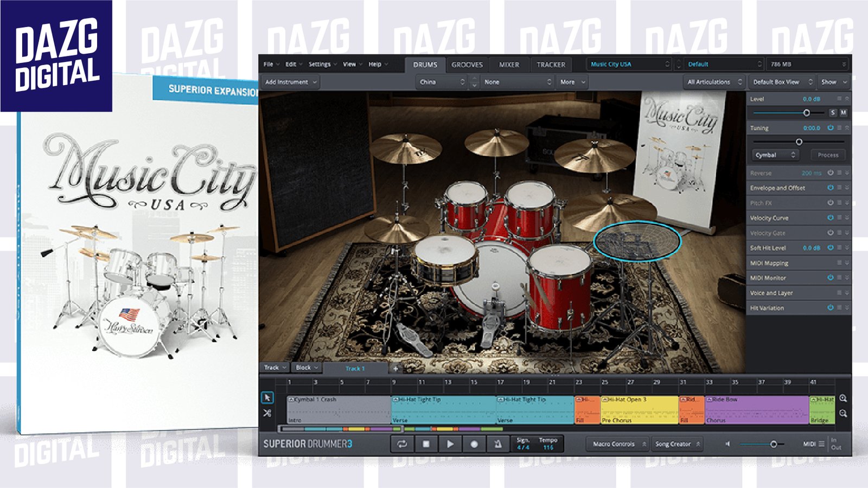Open the Music City USA library dropdown
The height and width of the screenshot is (488, 868).
click(x=629, y=64)
